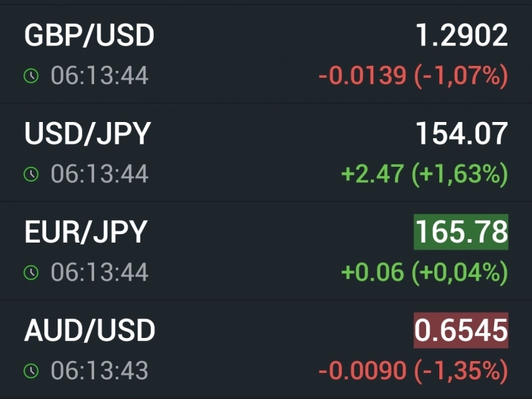Click the USD/JPY price 154.07
The image size is (532, 399).
tap(462, 134)
